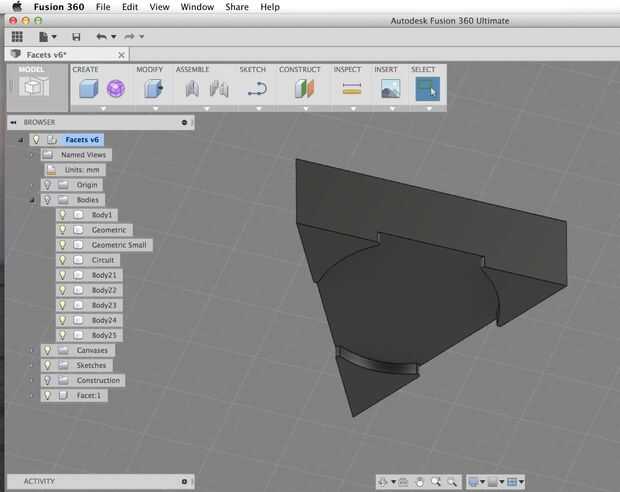Screen dimensions: 620x492
Task: Open the Share menu
Action: pos(237,7)
